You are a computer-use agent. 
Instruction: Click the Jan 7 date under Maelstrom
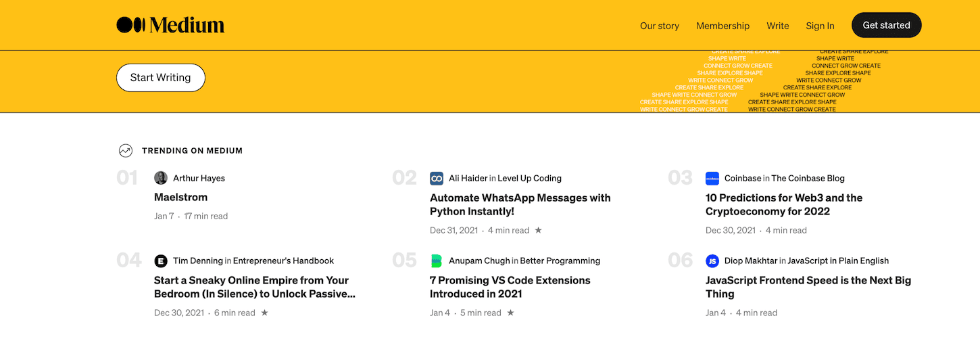click(x=164, y=216)
